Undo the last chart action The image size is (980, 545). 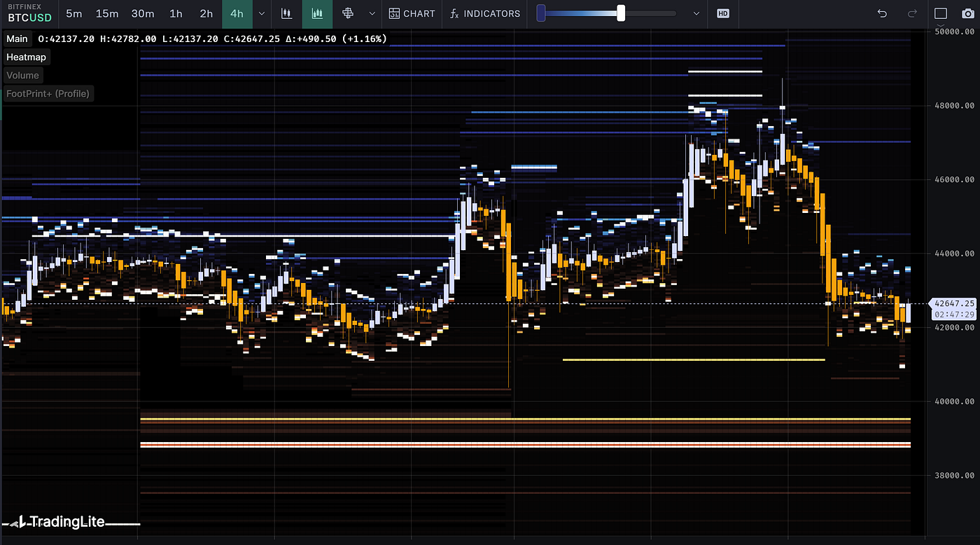click(882, 13)
